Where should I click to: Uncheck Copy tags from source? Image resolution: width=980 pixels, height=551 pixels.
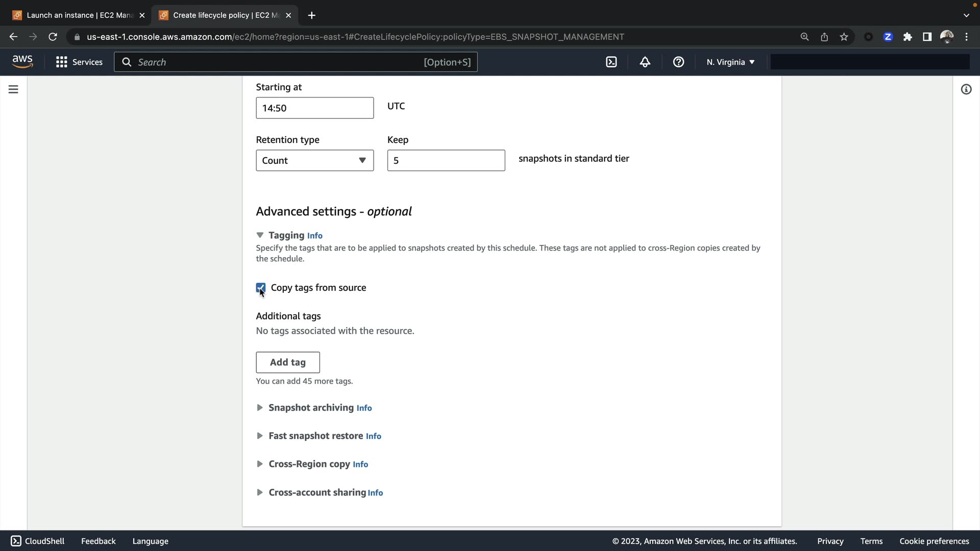261,288
